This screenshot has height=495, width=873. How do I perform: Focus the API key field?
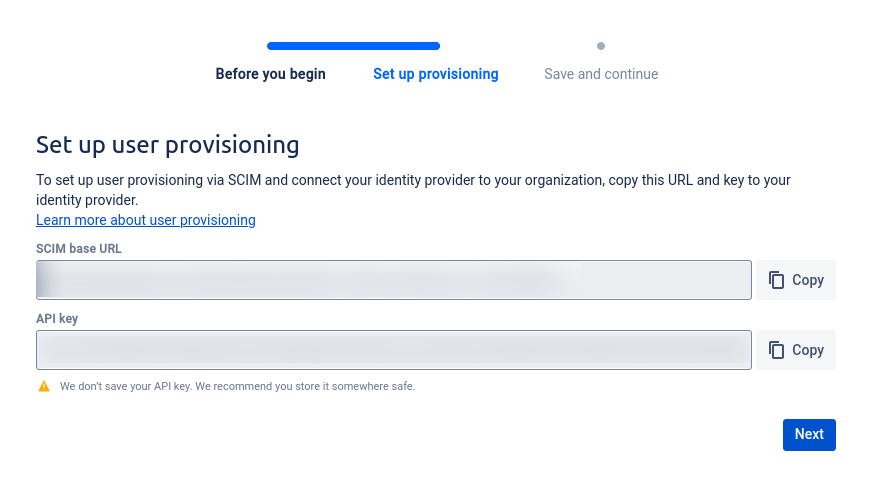pyautogui.click(x=393, y=350)
